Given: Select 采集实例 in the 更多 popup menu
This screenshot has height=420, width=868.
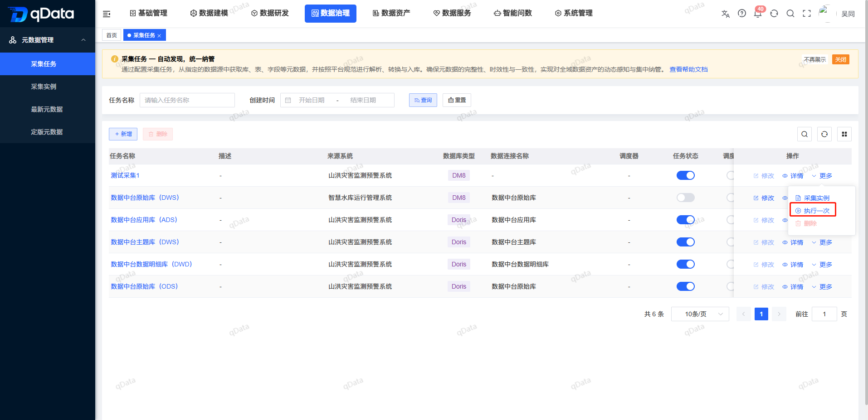Looking at the screenshot, I should click(812, 198).
